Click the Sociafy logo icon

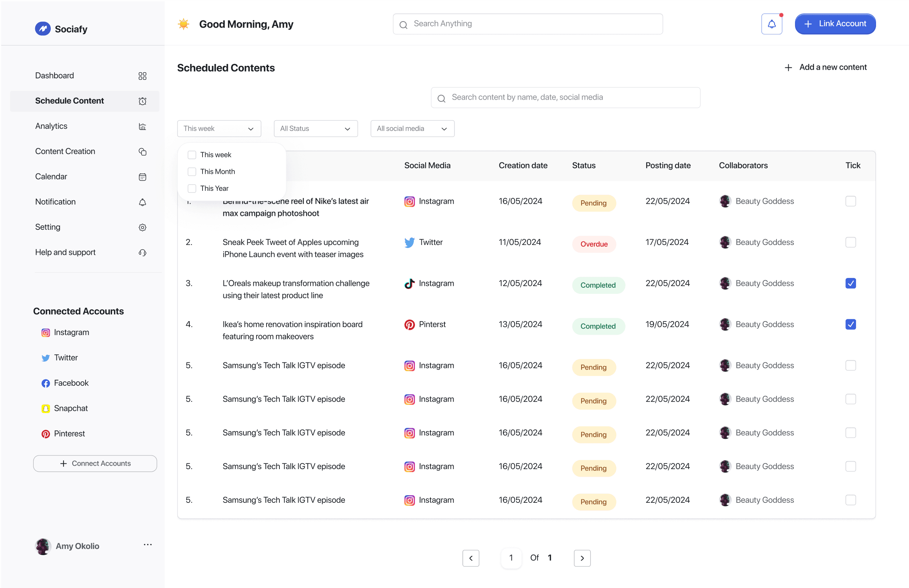click(x=43, y=29)
